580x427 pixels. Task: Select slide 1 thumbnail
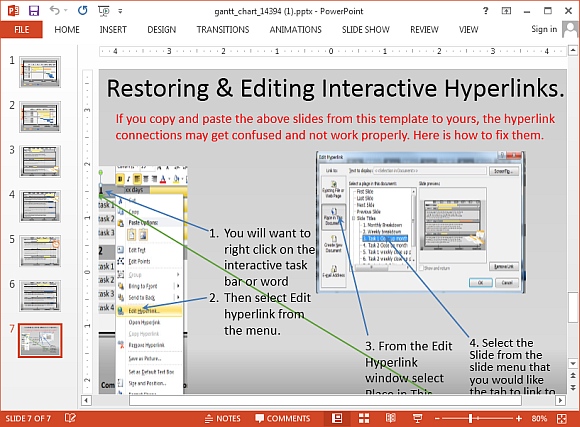(40, 72)
